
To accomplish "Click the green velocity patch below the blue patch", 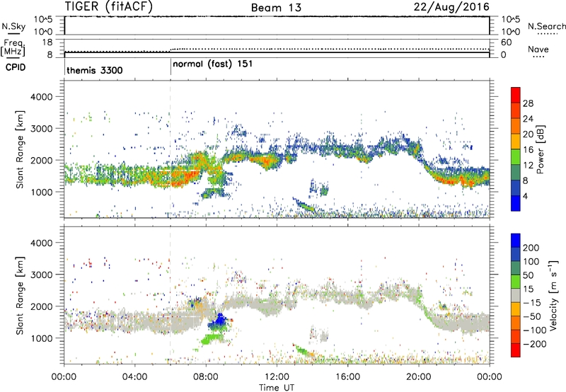I will click(x=212, y=339).
